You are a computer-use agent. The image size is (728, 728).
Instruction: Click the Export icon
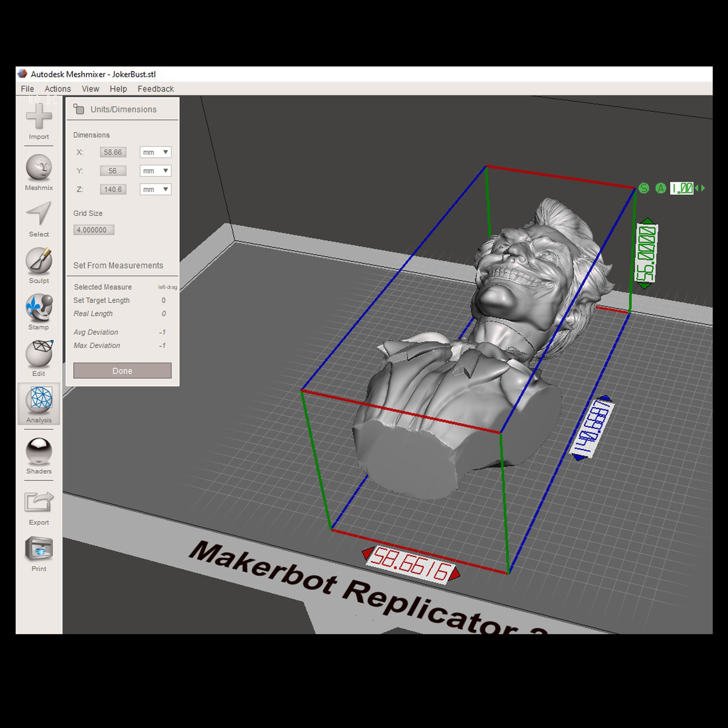click(39, 502)
